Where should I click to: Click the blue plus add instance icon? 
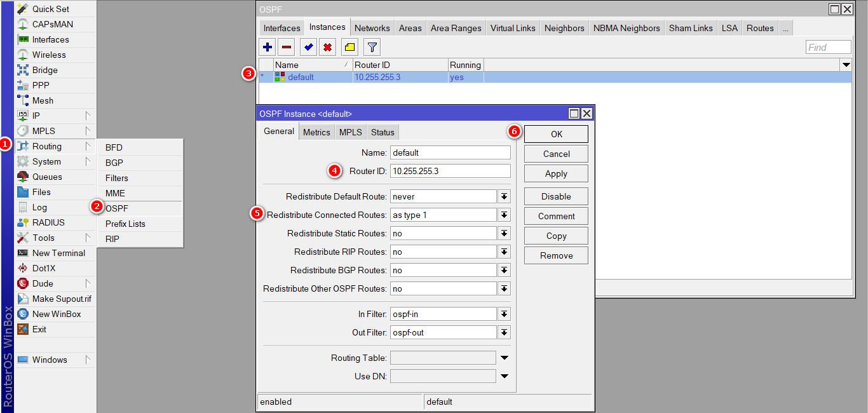268,47
